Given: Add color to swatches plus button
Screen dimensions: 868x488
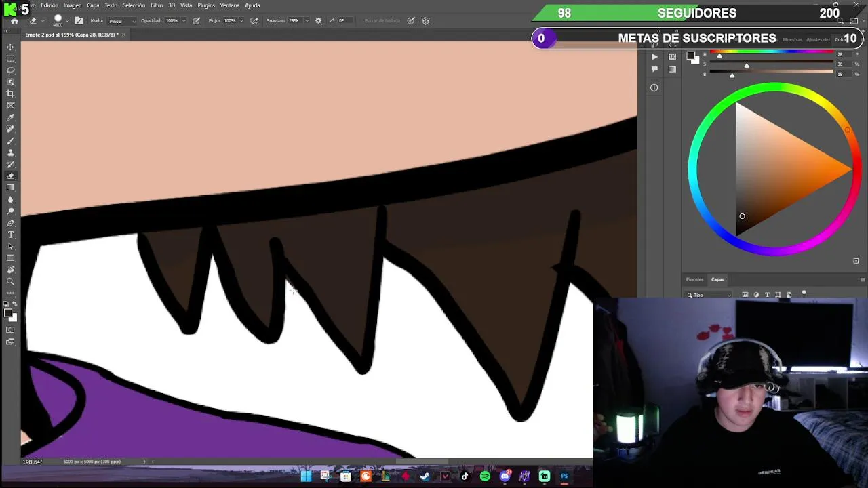Looking at the screenshot, I should 856,261.
